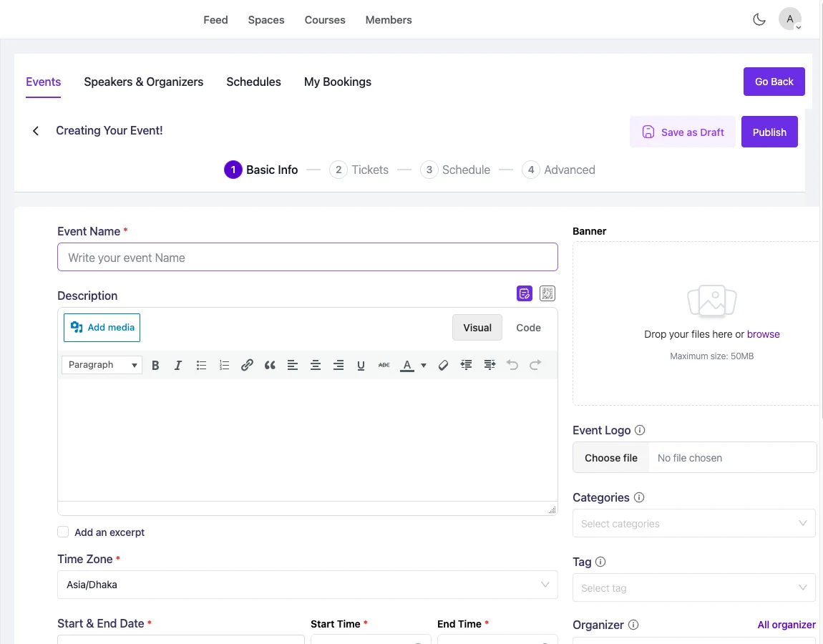Click the browse link in Banner
This screenshot has height=644, width=823.
763,334
